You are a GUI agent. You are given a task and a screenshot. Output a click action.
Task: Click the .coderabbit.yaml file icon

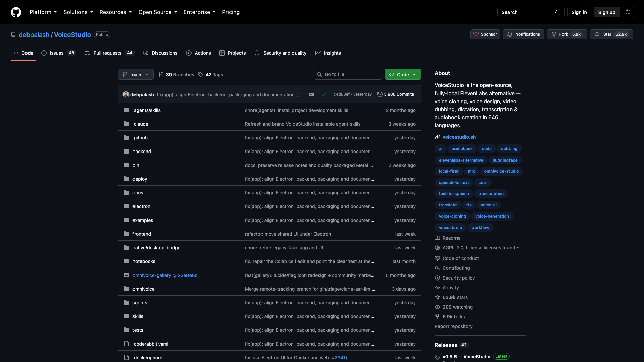(x=126, y=344)
